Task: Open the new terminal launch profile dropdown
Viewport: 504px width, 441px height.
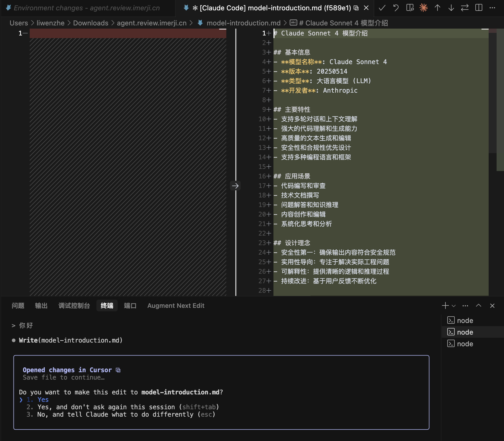Action: [x=454, y=306]
